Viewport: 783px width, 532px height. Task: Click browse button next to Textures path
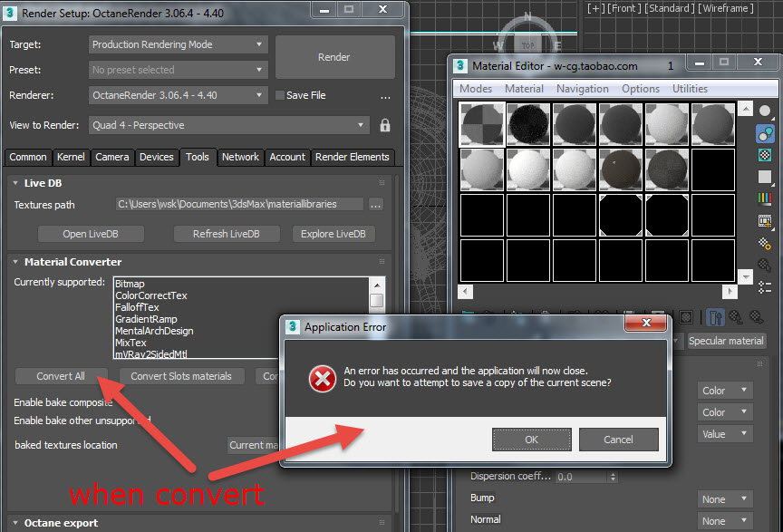[376, 204]
